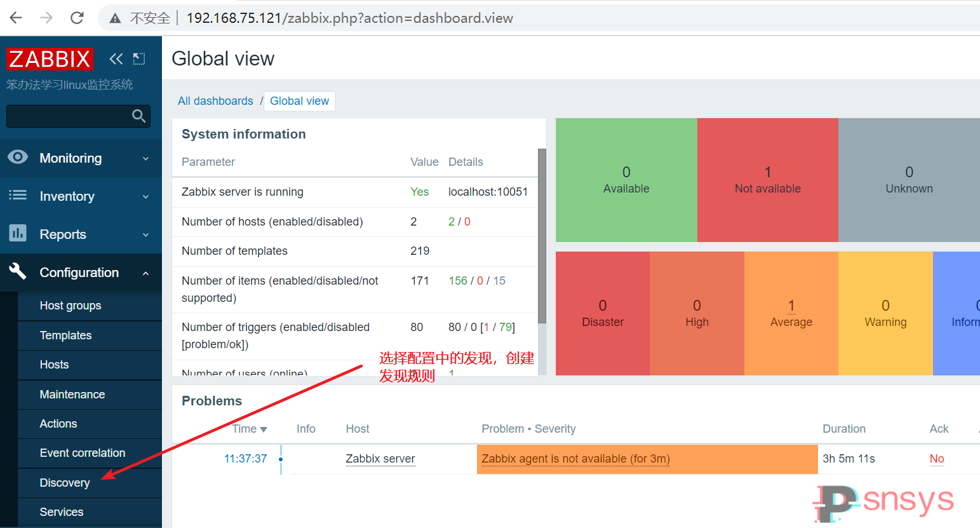The height and width of the screenshot is (528, 980).
Task: Click the Monitoring eye icon
Action: click(x=18, y=157)
